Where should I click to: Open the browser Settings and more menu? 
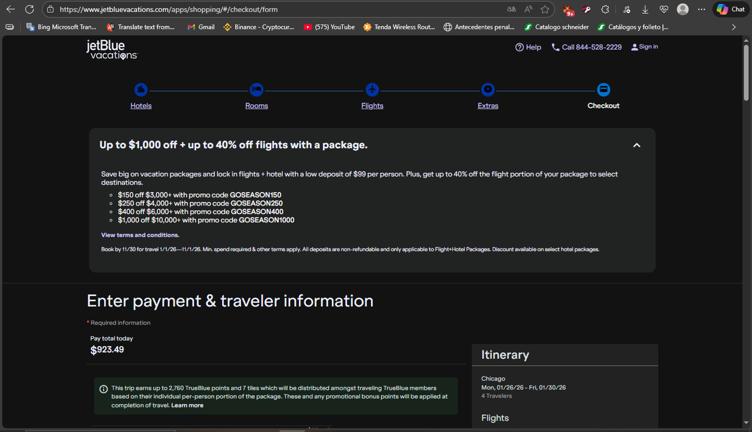tap(702, 9)
